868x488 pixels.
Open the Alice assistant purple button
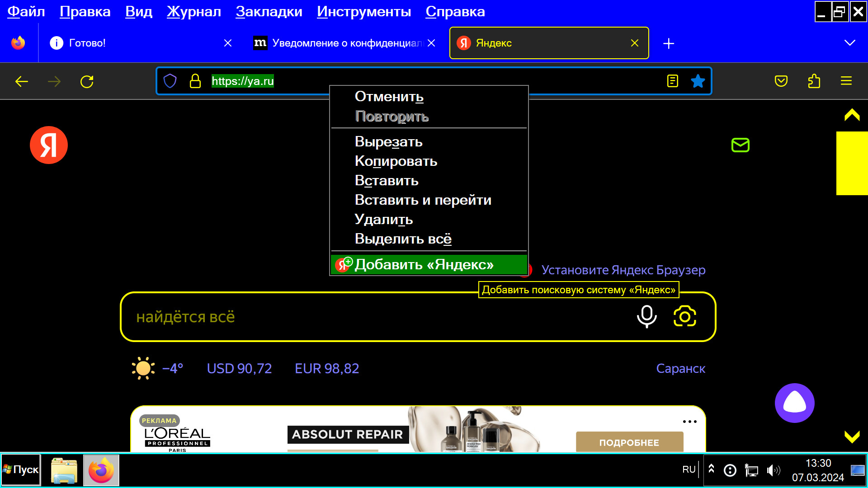[x=795, y=403]
